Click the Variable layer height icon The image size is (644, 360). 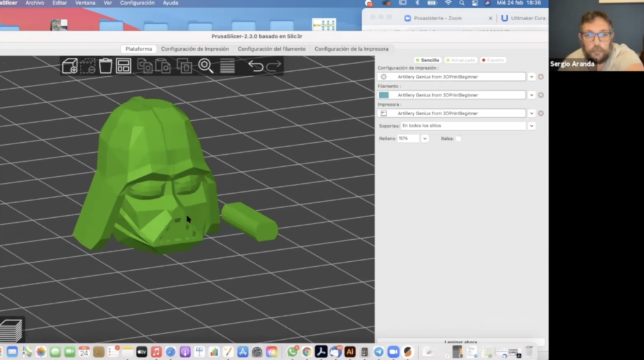pos(227,65)
